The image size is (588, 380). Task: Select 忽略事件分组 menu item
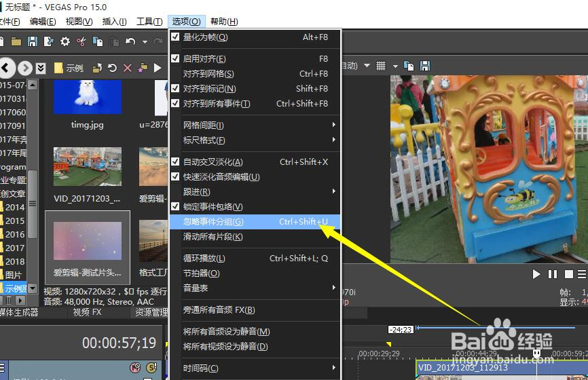coord(255,221)
